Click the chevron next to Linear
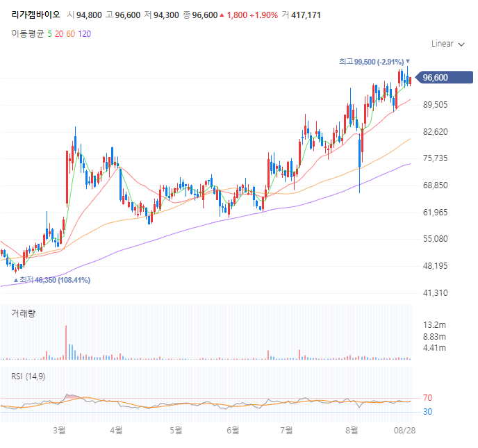478x448 pixels. point(461,44)
